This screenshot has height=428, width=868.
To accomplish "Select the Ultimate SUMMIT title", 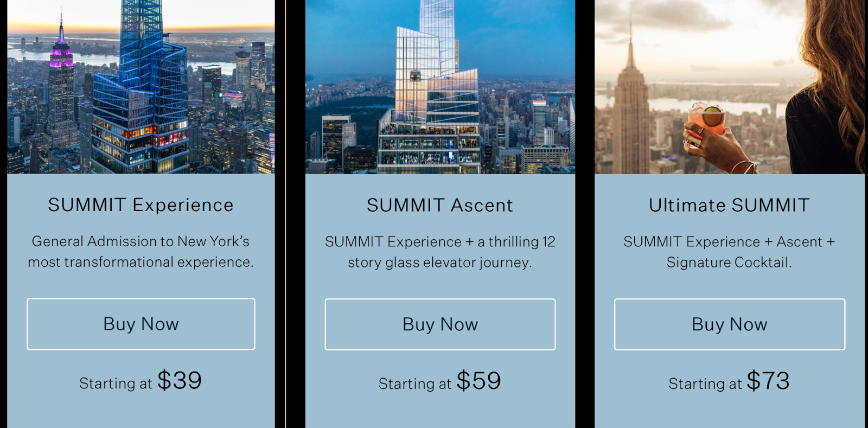I will [729, 206].
